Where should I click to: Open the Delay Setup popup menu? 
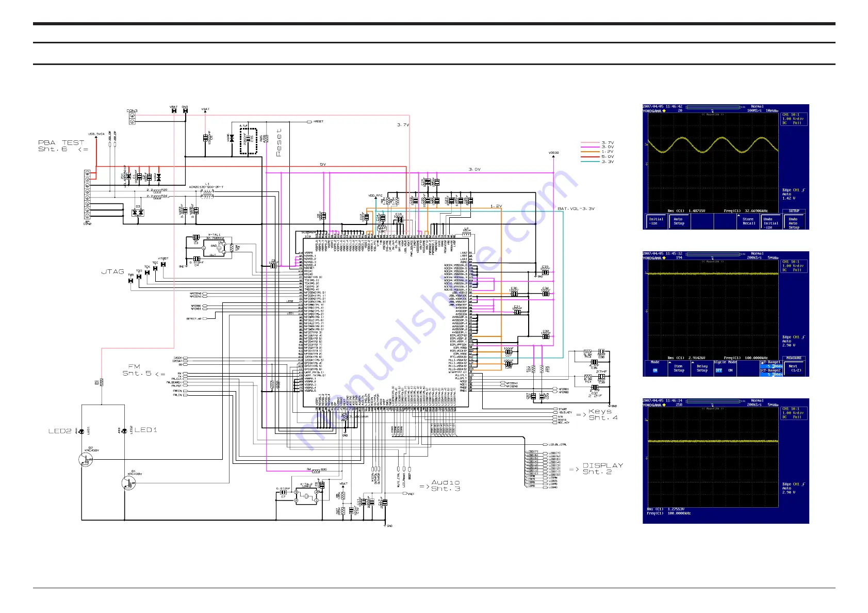pyautogui.click(x=702, y=368)
